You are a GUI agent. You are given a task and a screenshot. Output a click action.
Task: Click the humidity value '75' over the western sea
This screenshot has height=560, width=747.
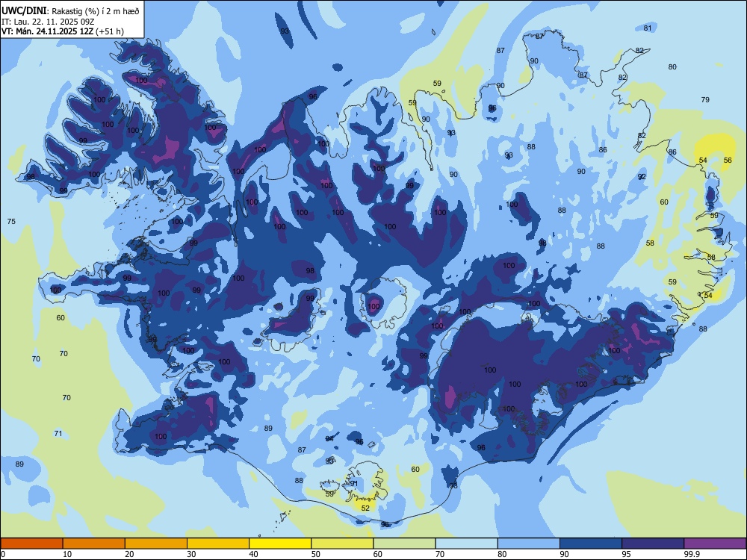tap(11, 222)
